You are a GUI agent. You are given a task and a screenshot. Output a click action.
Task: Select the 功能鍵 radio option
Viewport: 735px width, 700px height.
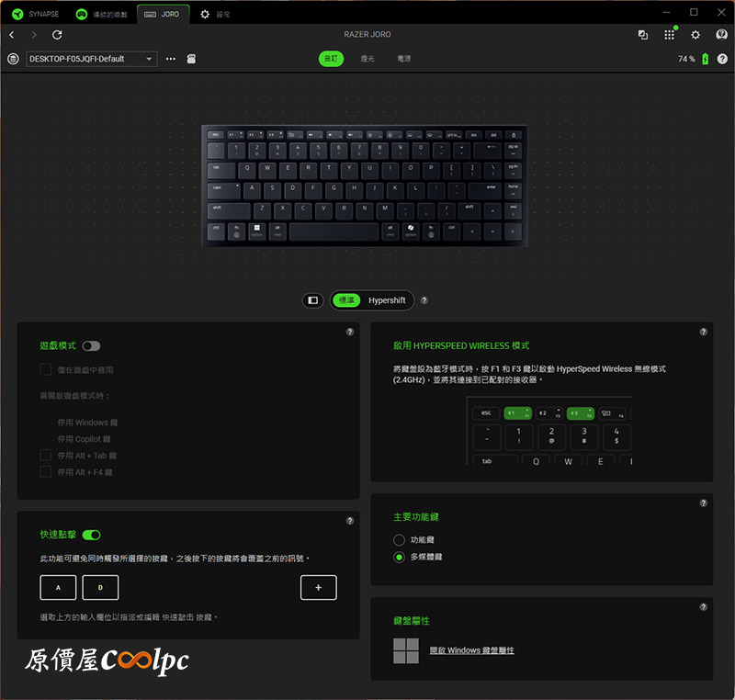point(399,540)
